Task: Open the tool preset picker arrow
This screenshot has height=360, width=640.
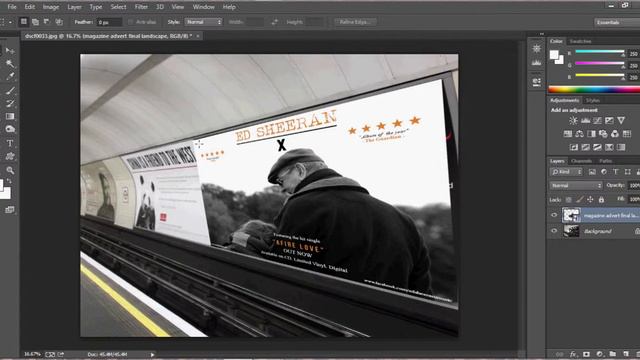Action: click(x=10, y=22)
